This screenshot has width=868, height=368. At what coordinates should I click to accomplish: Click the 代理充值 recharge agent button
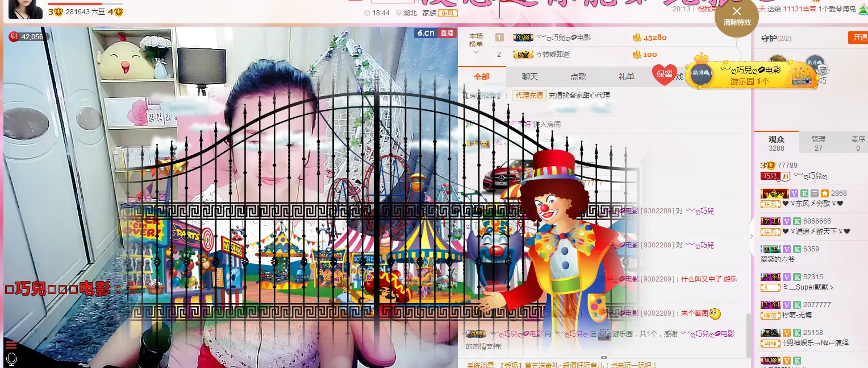pyautogui.click(x=529, y=96)
